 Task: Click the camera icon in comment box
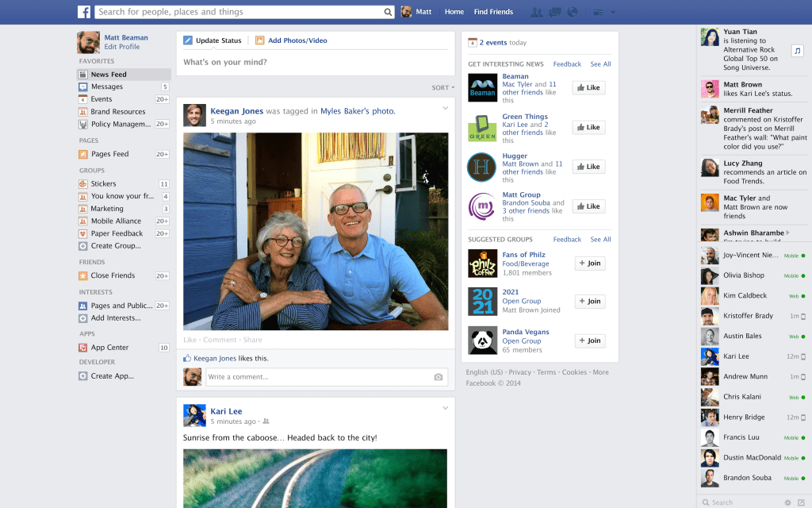[439, 377]
